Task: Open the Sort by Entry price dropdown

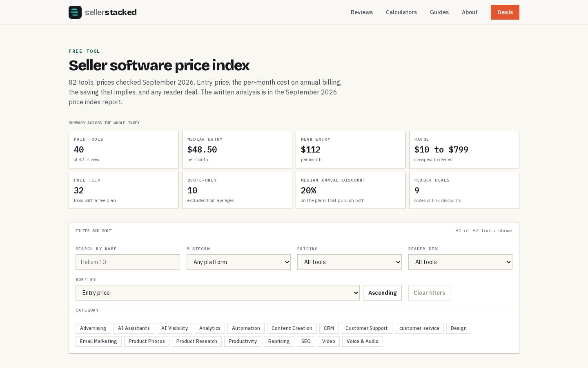Action: point(218,293)
